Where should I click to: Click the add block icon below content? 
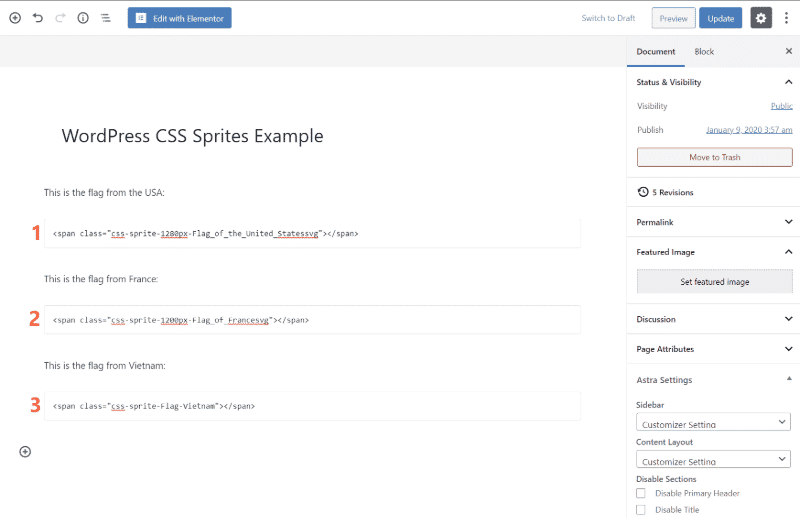25,451
